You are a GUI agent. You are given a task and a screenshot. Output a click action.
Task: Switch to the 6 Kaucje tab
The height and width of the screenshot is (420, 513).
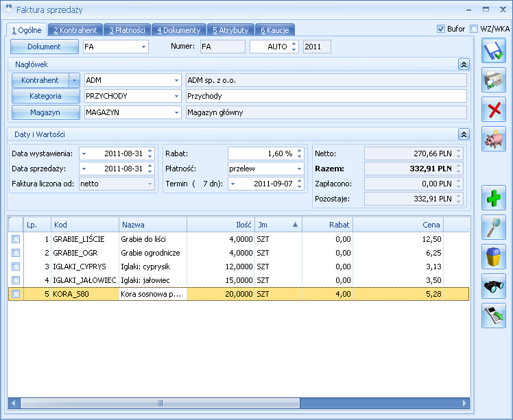pos(275,30)
